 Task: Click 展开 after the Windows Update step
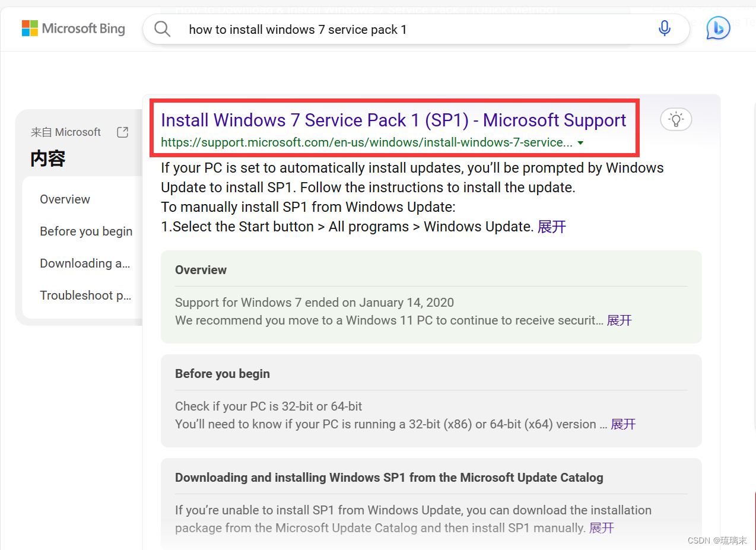[551, 227]
